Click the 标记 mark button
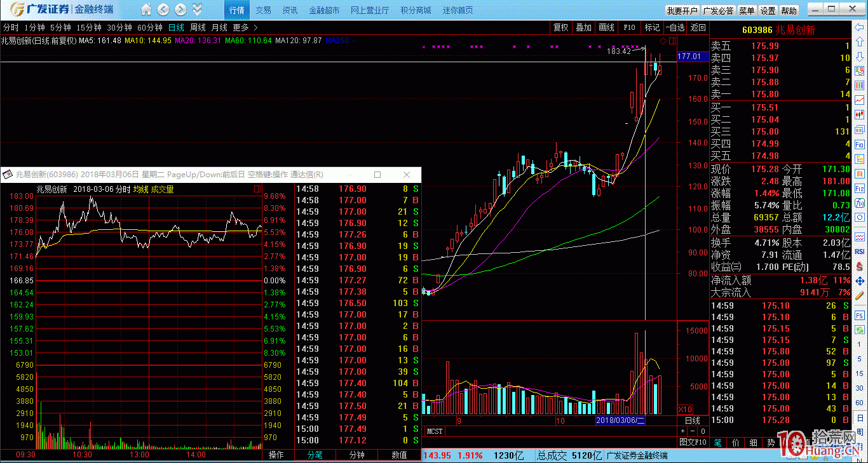The image size is (868, 463). click(x=652, y=27)
